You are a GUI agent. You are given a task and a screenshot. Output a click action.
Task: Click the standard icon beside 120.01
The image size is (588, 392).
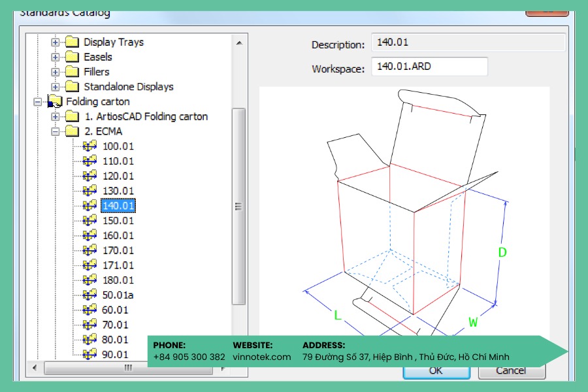pos(90,176)
